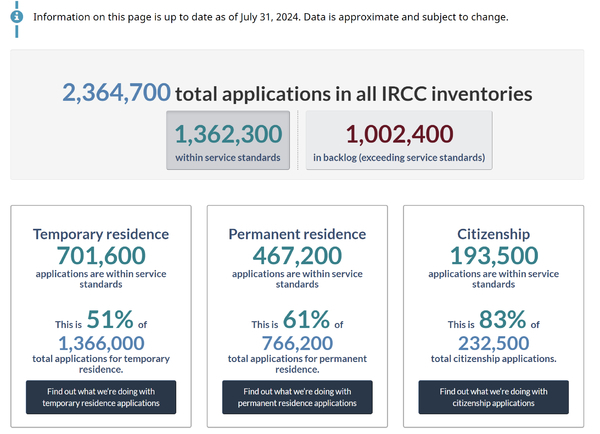Click the 766,200 total permanent applications number

point(297,343)
